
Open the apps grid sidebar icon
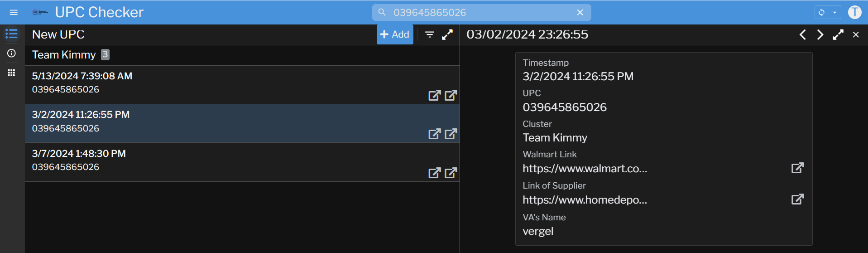pos(11,73)
